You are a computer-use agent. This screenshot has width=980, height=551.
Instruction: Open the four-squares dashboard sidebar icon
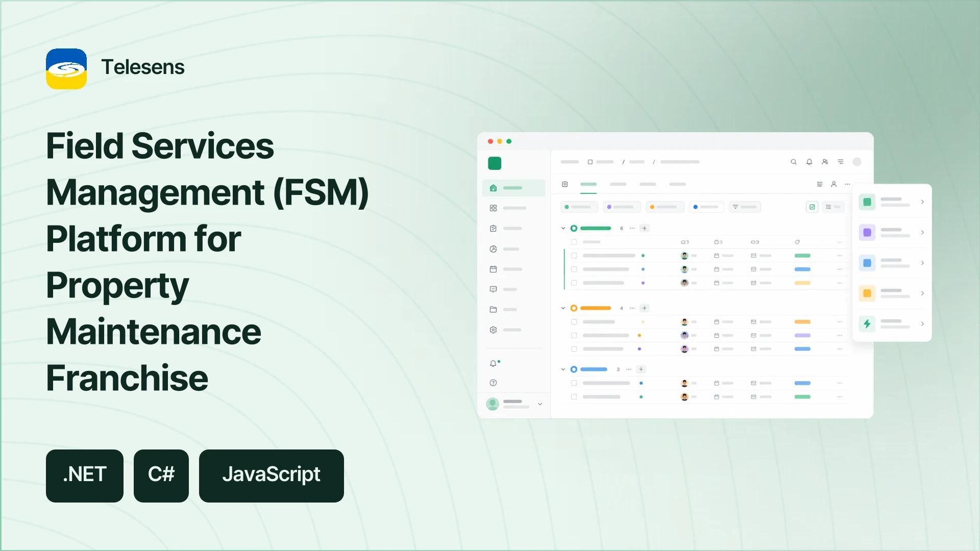point(493,208)
